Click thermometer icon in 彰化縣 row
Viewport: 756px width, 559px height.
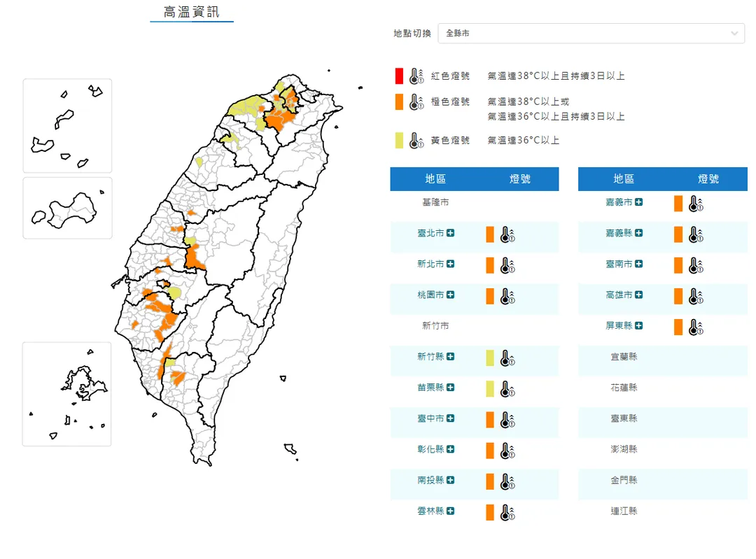coord(507,451)
